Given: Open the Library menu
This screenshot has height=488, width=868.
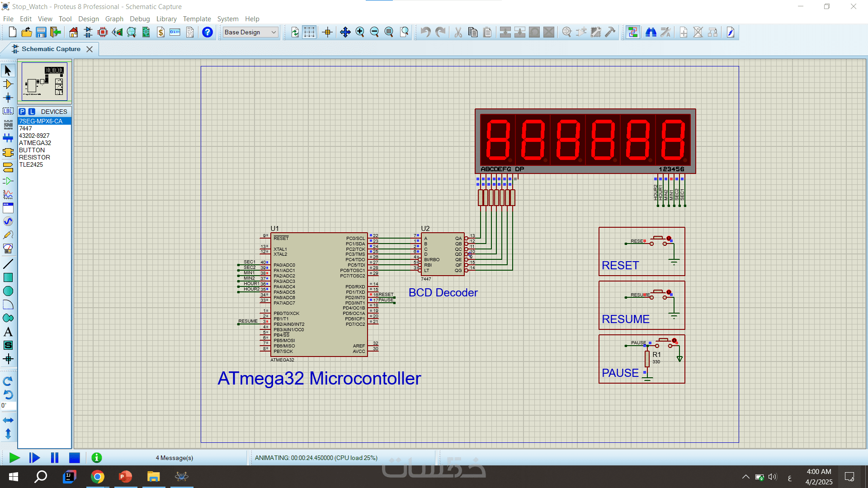Looking at the screenshot, I should tap(166, 19).
